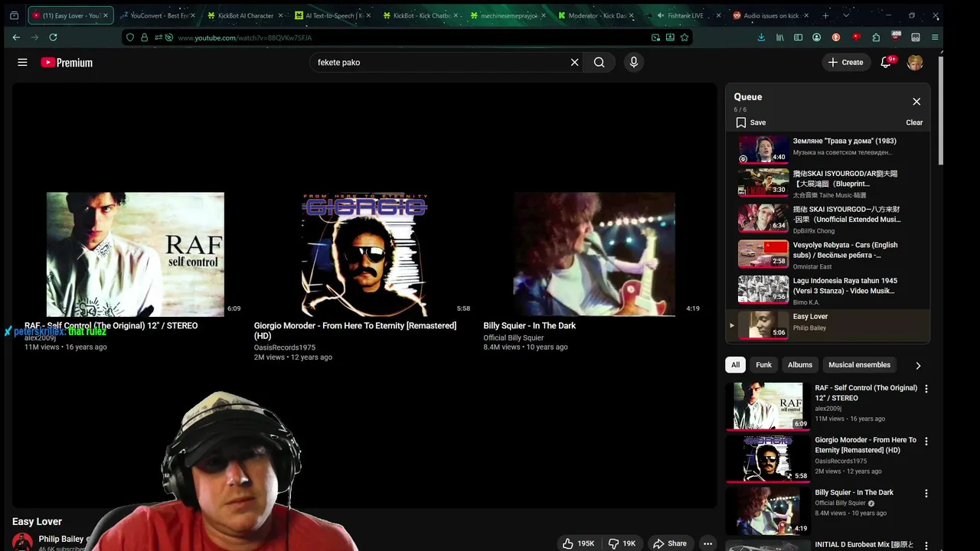Play Земляне Трава у дома in queue
Image resolution: width=980 pixels, height=551 pixels.
[x=828, y=149]
